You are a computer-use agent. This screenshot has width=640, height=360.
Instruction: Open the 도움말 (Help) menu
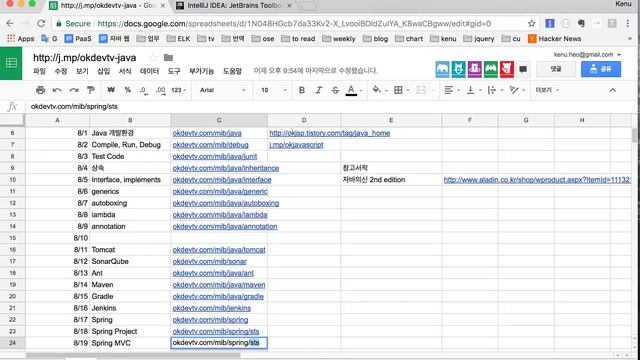point(232,71)
